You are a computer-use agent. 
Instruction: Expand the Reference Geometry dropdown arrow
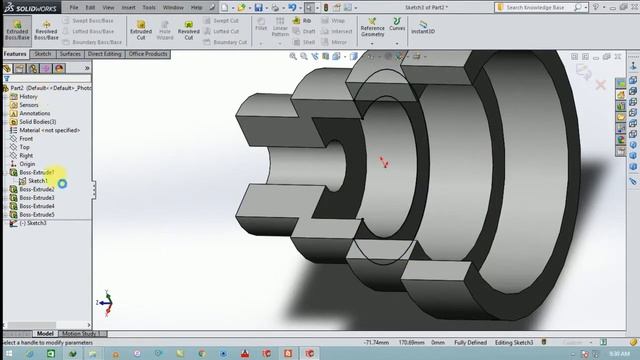(372, 43)
